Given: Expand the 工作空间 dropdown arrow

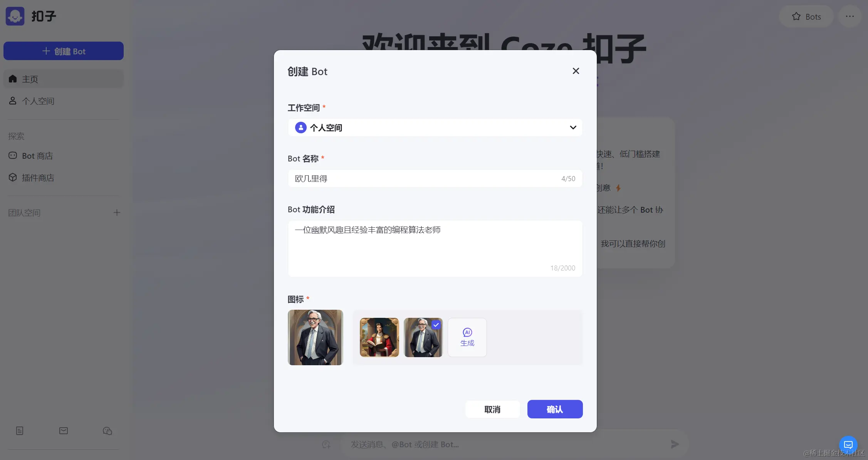Looking at the screenshot, I should coord(573,128).
